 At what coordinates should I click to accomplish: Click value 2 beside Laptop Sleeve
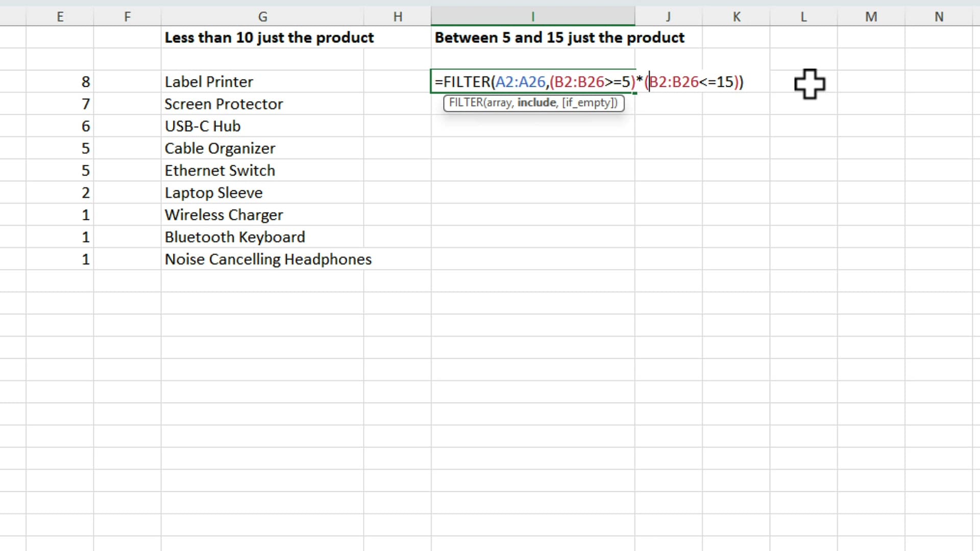[60, 192]
